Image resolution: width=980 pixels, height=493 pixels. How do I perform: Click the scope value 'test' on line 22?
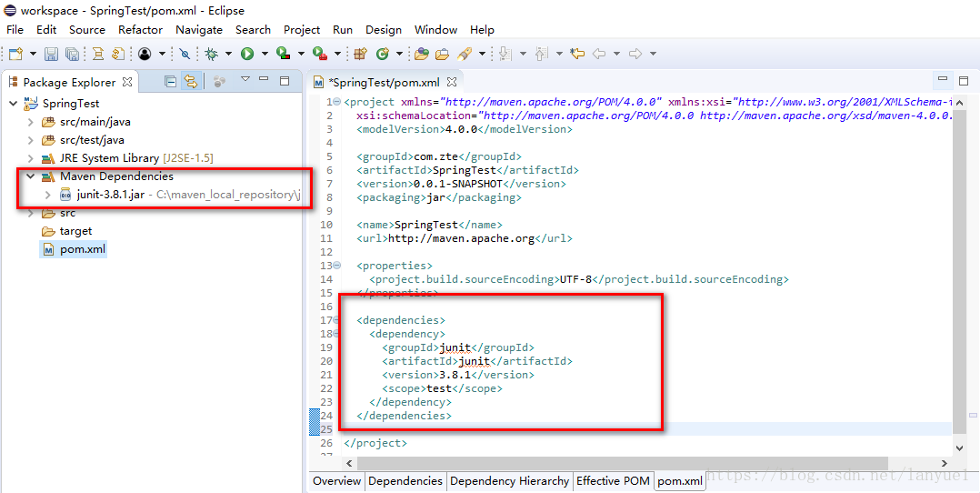[x=439, y=388]
